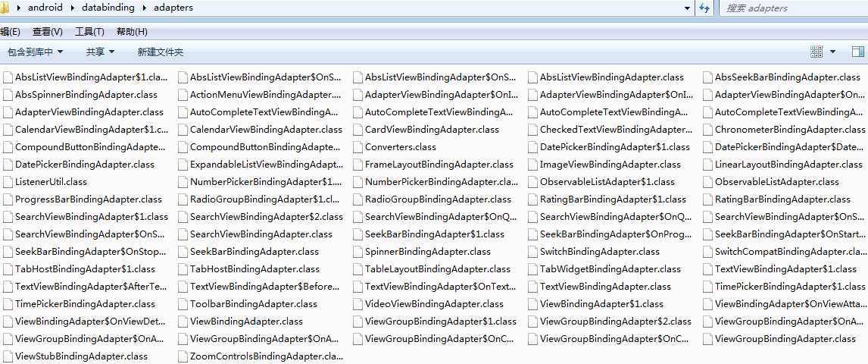Select the file icon of CalendarViewBindingAdapter.class

182,130
